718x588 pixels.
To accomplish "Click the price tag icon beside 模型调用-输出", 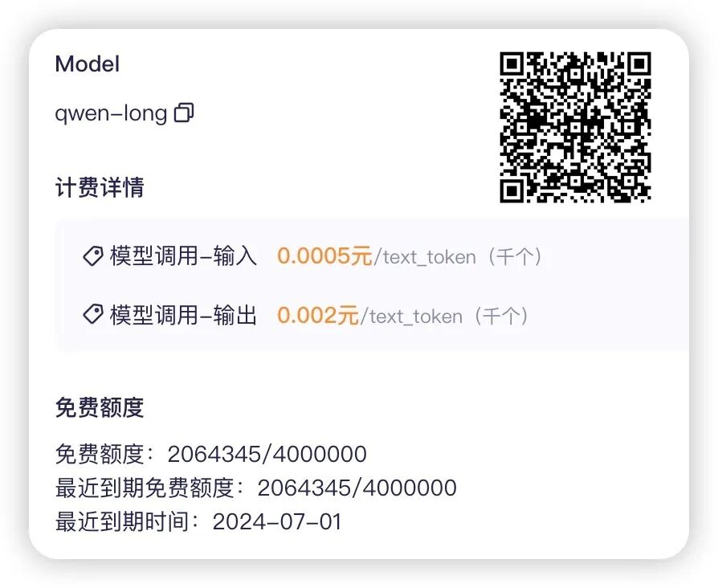I will (x=93, y=314).
